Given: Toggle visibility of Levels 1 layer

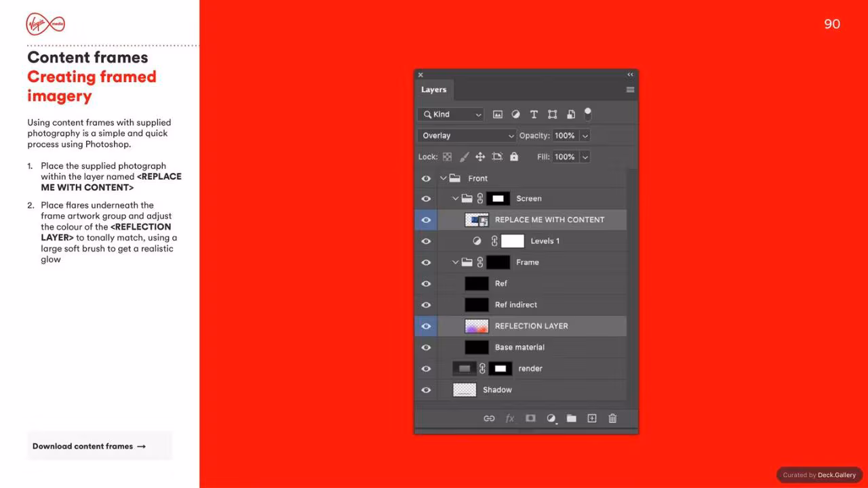Looking at the screenshot, I should click(x=426, y=241).
